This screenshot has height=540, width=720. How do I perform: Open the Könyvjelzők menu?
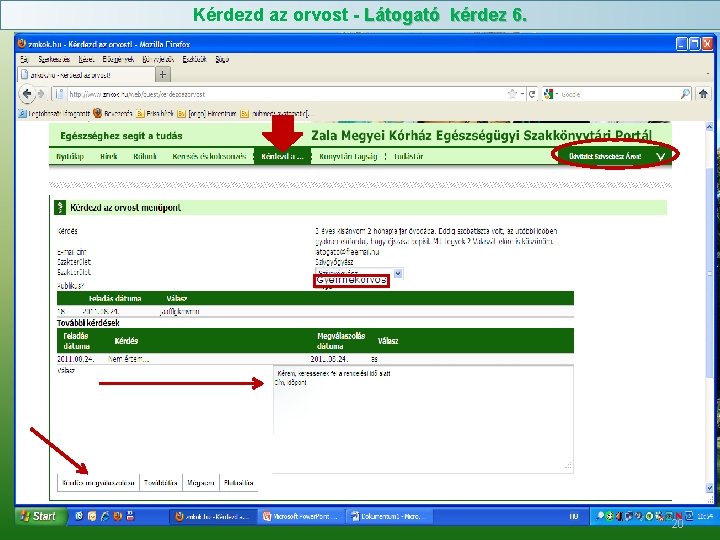click(158, 59)
